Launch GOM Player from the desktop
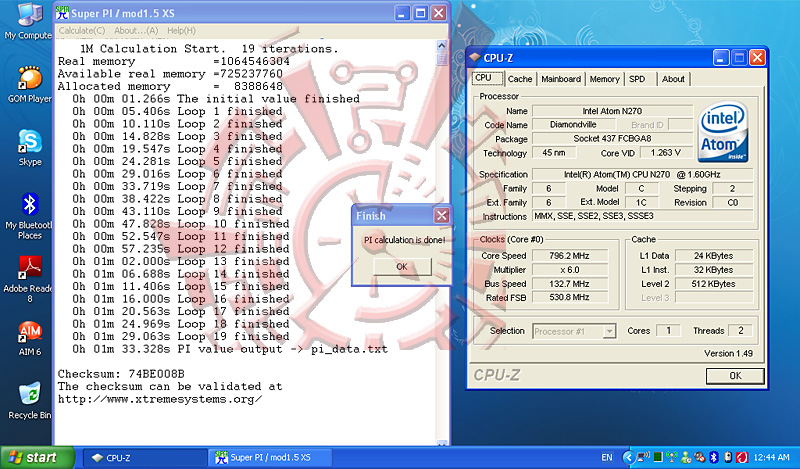The width and height of the screenshot is (800, 469). [29, 85]
